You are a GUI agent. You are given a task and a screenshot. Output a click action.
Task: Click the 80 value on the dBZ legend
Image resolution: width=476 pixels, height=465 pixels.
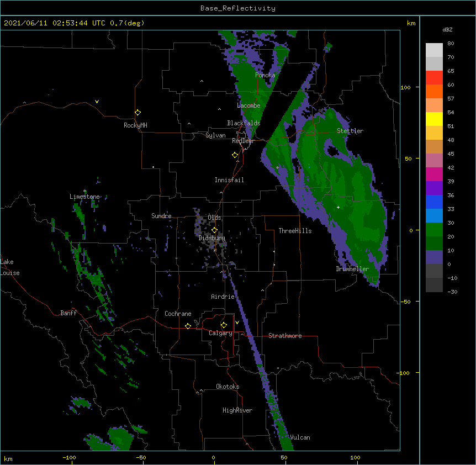(x=451, y=44)
